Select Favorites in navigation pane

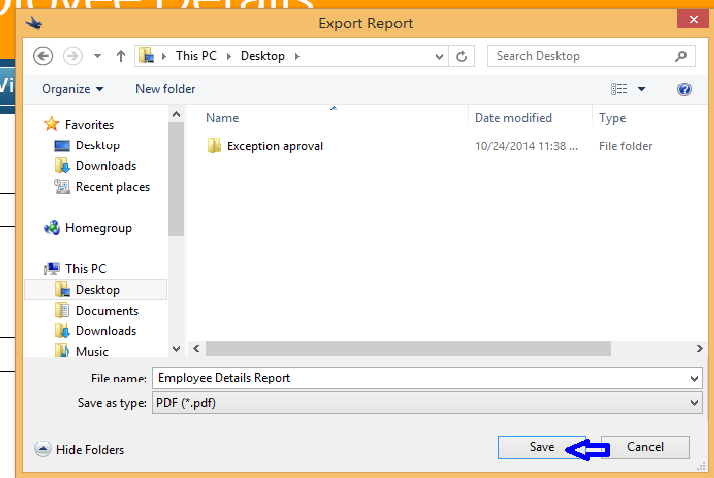(x=89, y=125)
